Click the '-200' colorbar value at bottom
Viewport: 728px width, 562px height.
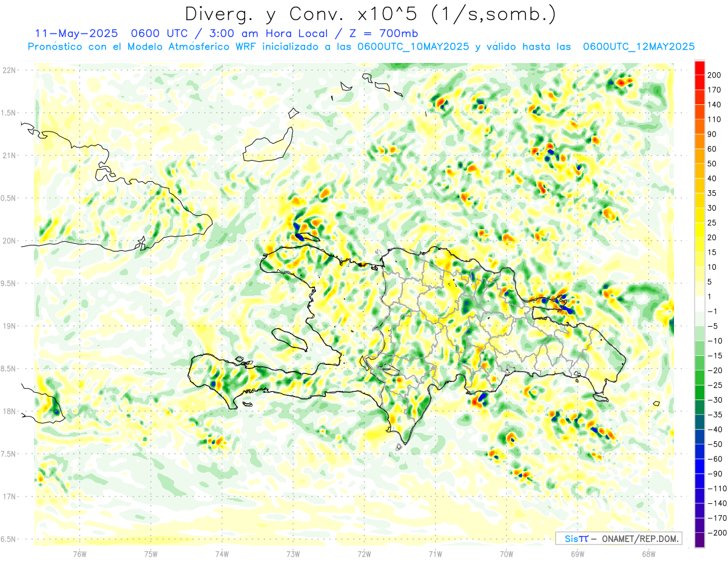click(x=718, y=534)
